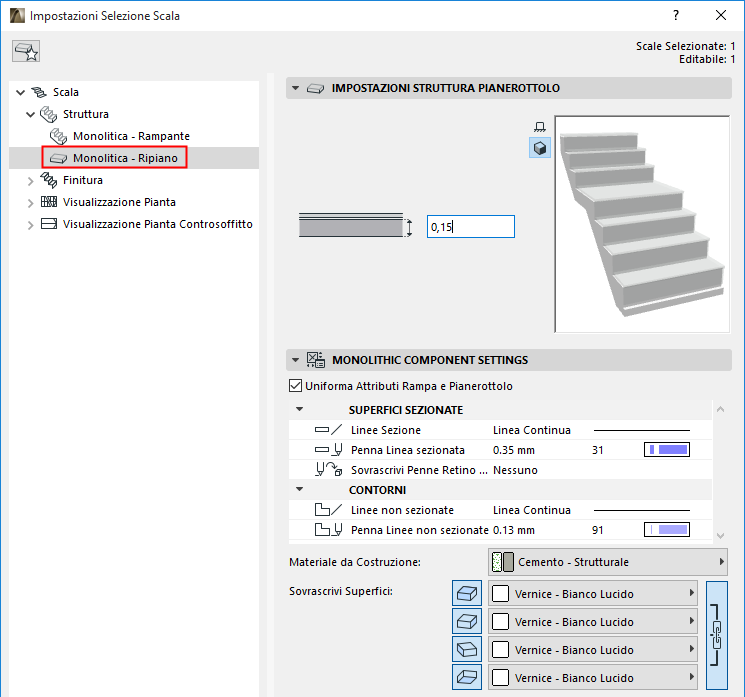Image resolution: width=745 pixels, height=697 pixels.
Task: Expand the Finitura tree node
Action: coord(30,181)
